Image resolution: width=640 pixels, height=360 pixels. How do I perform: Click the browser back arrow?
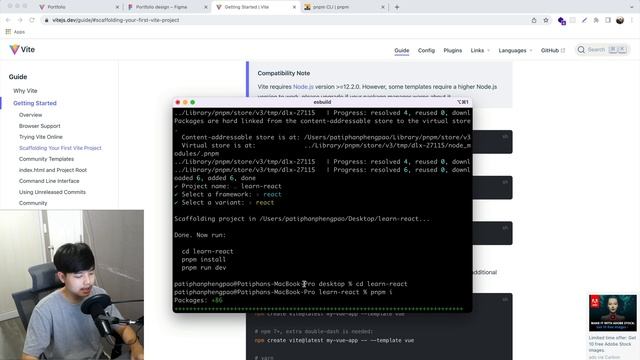pyautogui.click(x=8, y=20)
